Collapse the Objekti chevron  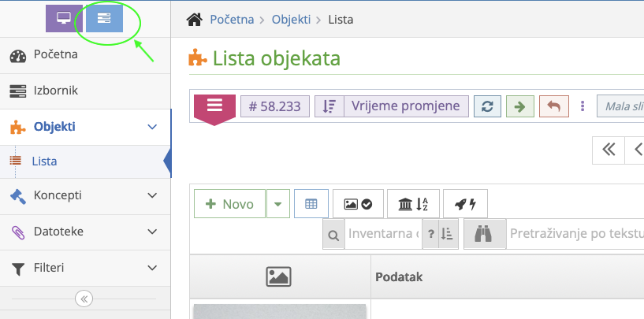pos(152,127)
